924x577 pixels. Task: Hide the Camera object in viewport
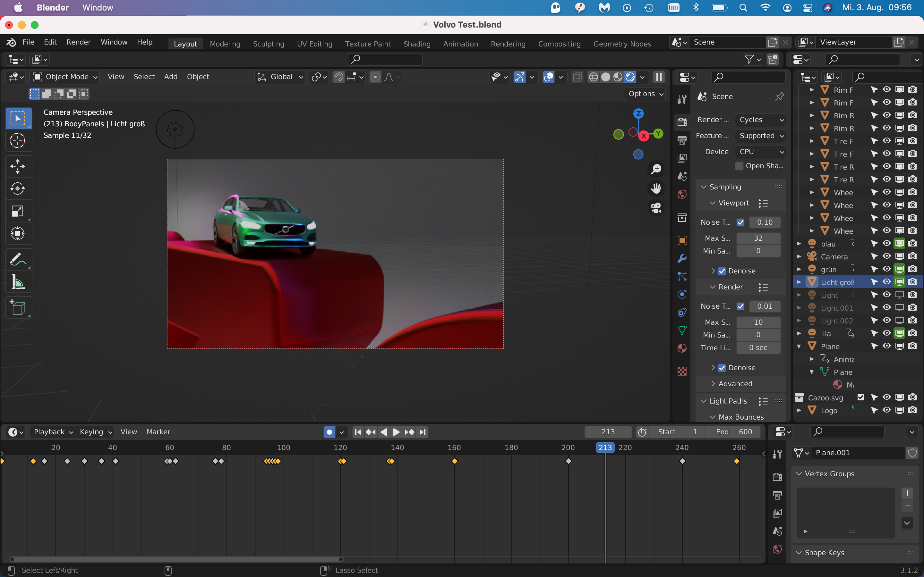[x=886, y=256]
